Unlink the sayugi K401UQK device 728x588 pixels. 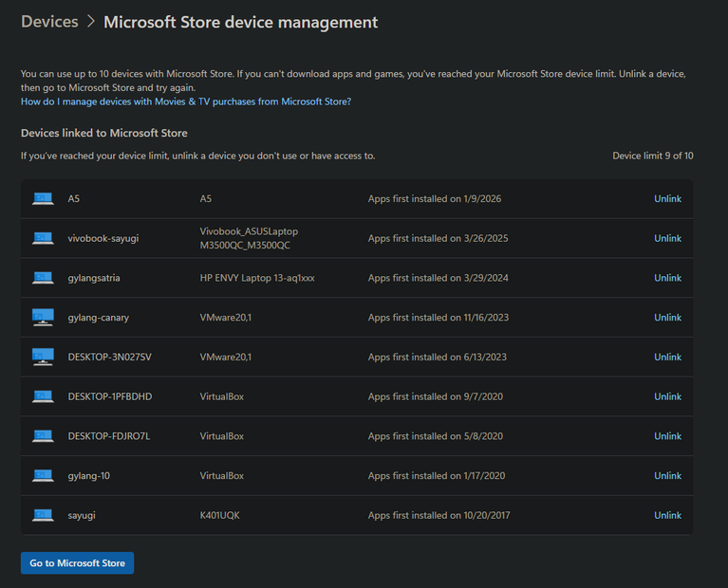(x=667, y=515)
